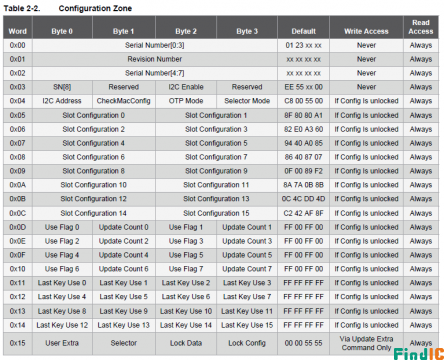Select default value 'C8 00 55 00'
The image size is (444, 360).
pyautogui.click(x=303, y=101)
